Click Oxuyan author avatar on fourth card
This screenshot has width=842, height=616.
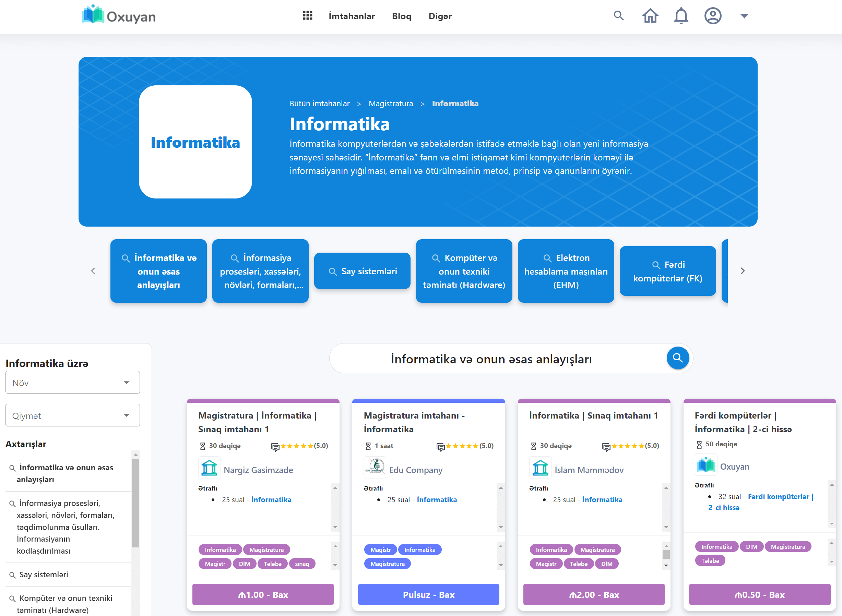point(706,464)
